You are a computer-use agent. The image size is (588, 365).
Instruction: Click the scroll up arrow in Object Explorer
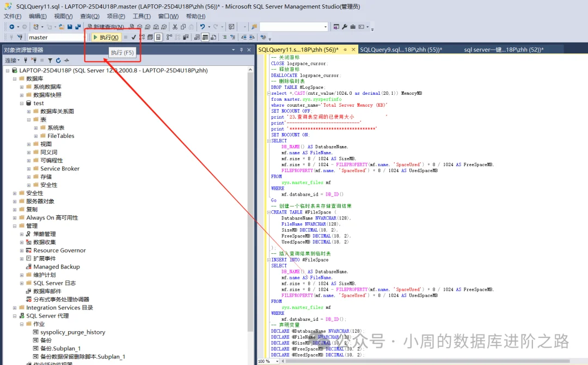tap(250, 70)
